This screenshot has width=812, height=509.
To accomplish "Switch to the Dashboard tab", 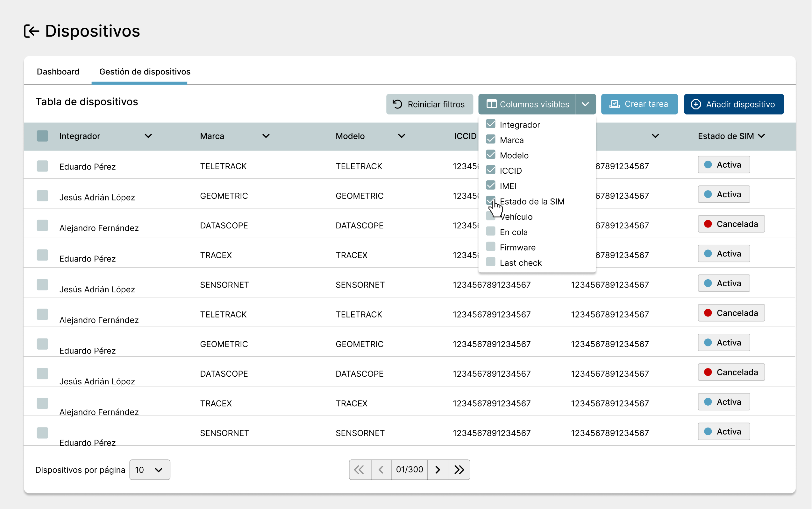I will pos(58,72).
